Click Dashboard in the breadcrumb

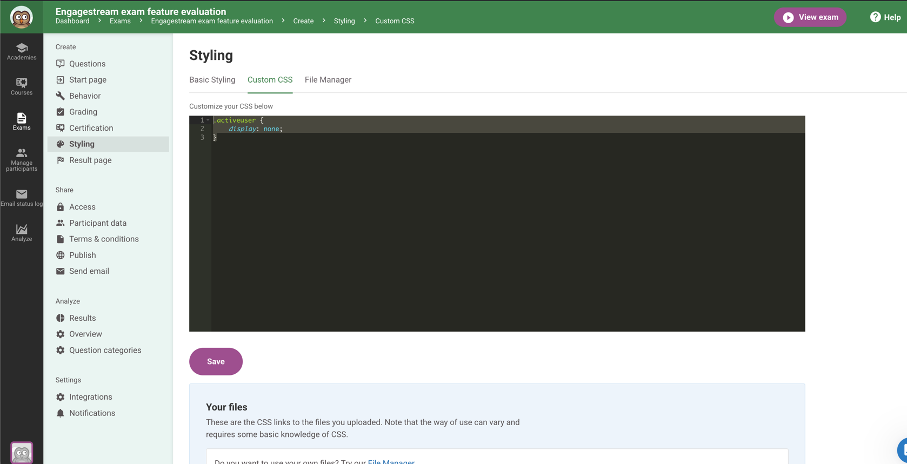coord(73,21)
